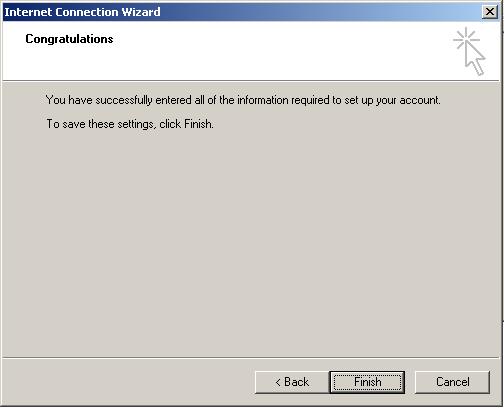Click the separator line above the buttons

[251, 358]
